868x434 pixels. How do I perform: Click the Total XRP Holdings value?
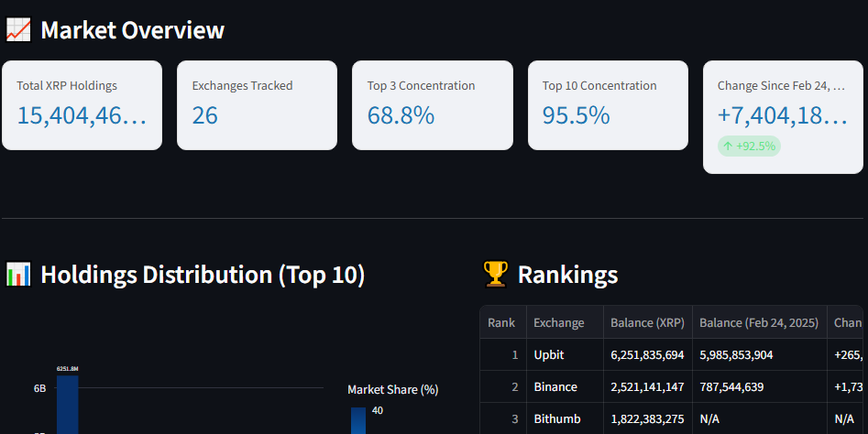82,115
